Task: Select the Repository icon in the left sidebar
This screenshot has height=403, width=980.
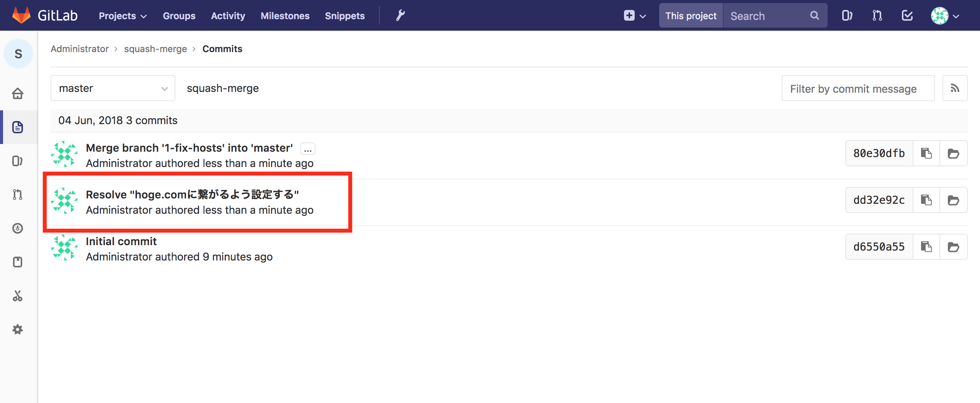Action: [18, 127]
